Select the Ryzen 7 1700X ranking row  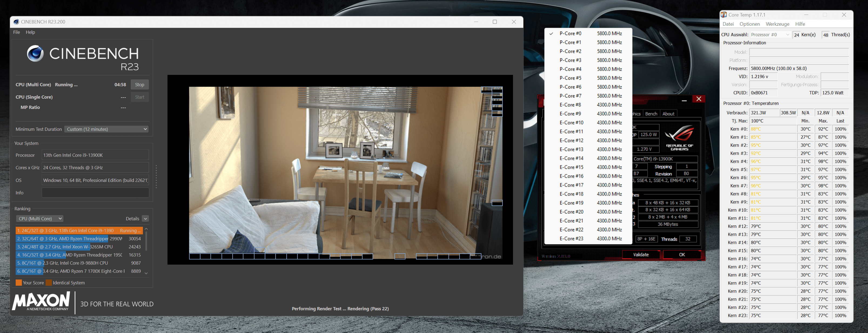[79, 271]
